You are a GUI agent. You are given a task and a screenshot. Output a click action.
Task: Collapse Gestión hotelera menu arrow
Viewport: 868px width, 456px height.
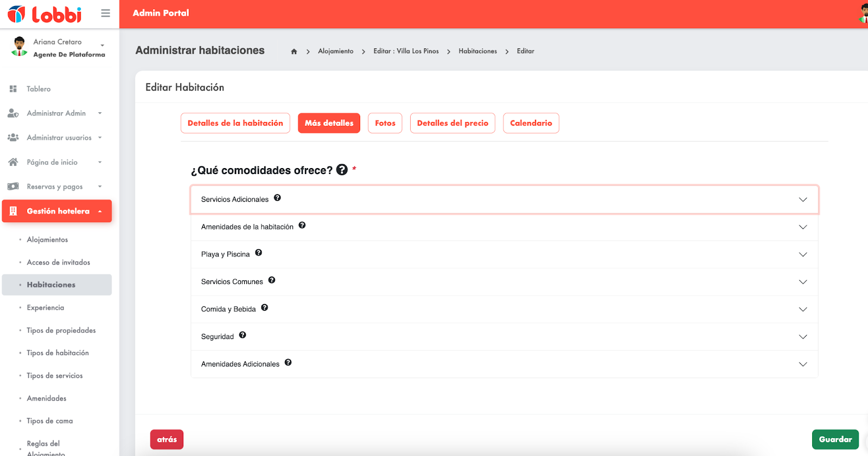click(100, 211)
